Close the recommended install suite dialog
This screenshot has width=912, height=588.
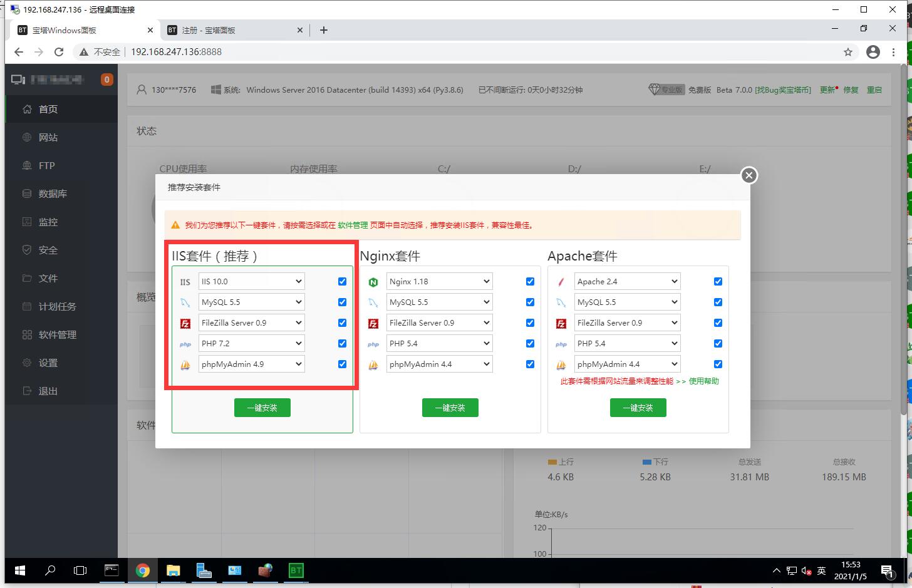749,175
